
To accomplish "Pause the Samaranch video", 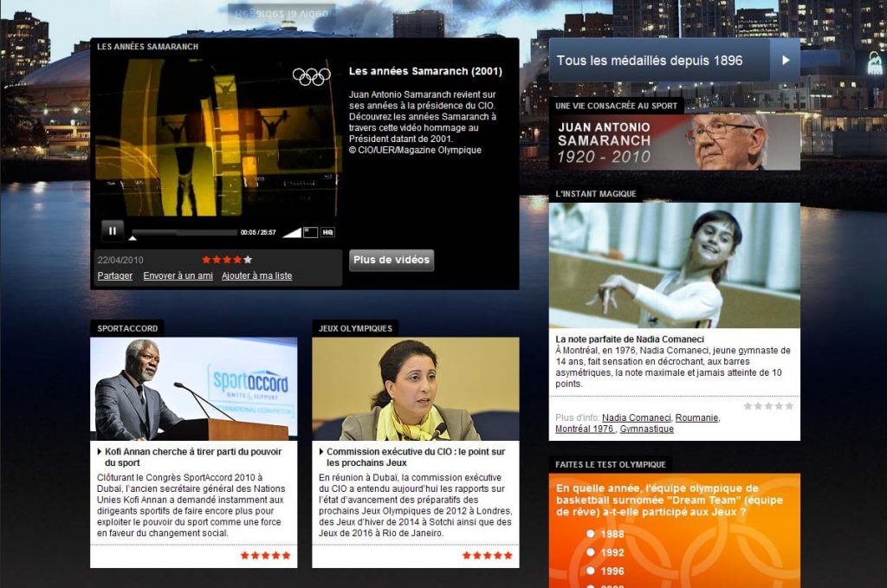I will coord(112,230).
